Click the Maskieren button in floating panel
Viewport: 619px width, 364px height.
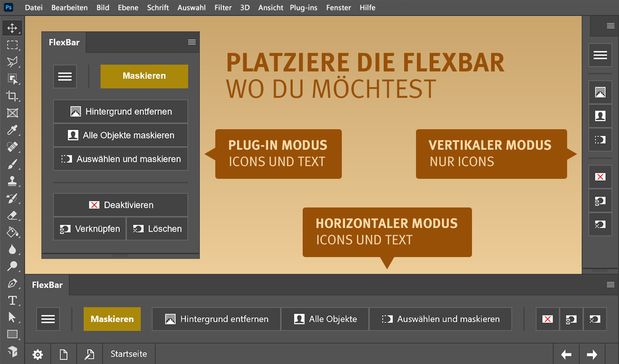(144, 76)
